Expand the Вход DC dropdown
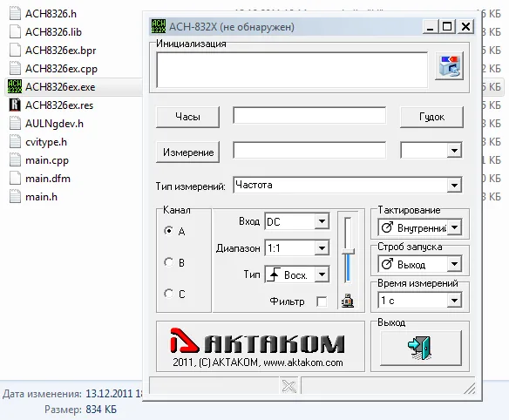This screenshot has width=509, height=420. click(x=297, y=221)
